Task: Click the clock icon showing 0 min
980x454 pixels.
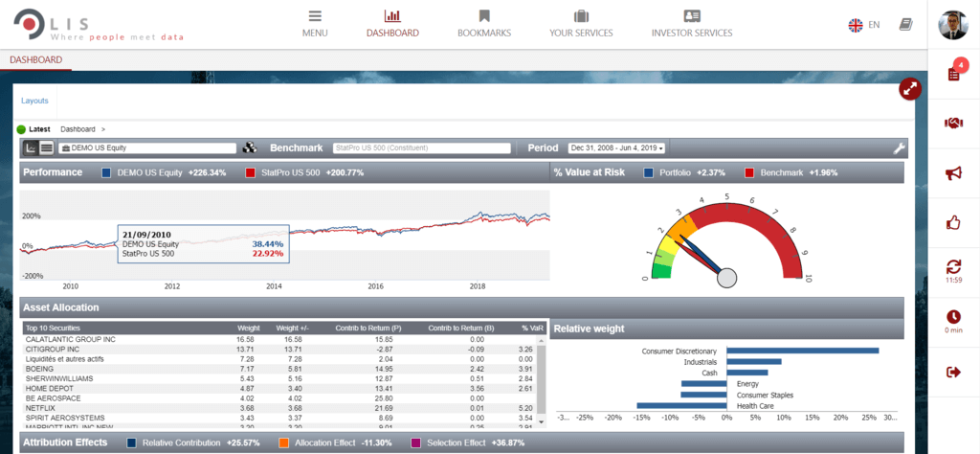Action: [x=954, y=316]
